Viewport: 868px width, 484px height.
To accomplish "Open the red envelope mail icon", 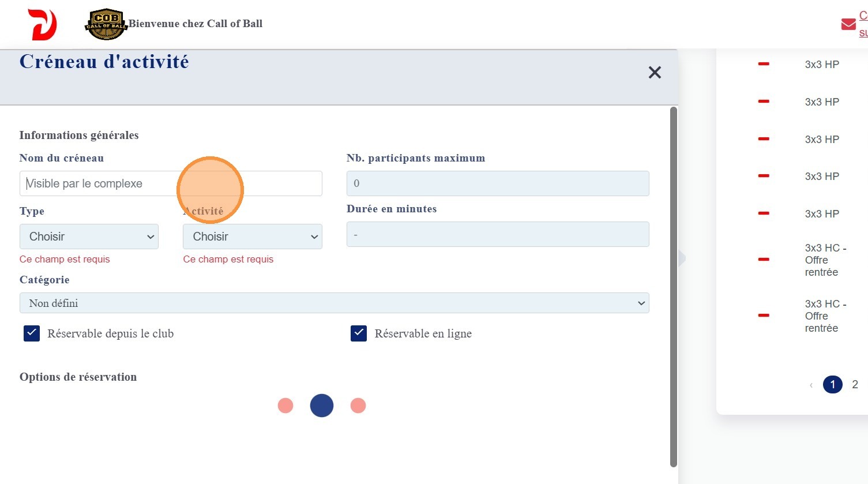I will [848, 24].
